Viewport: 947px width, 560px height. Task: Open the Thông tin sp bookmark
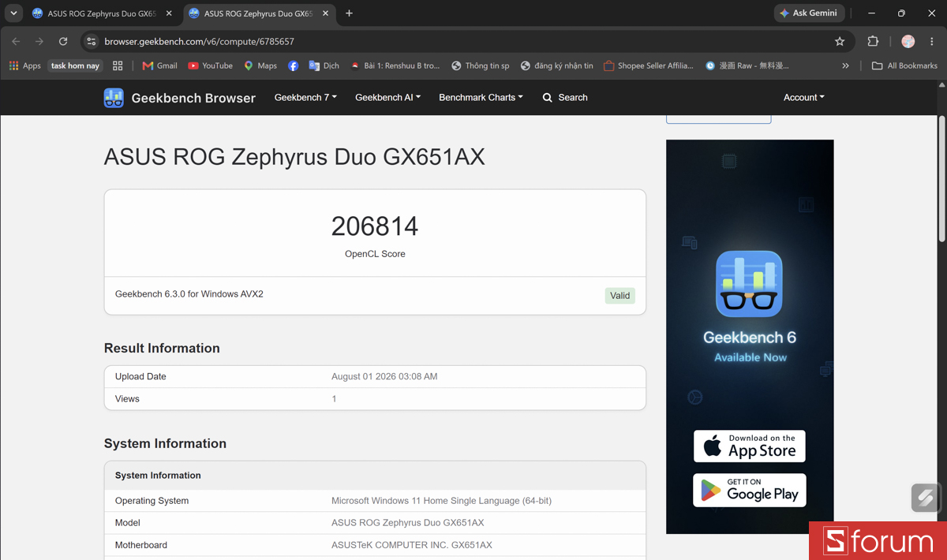click(x=480, y=65)
